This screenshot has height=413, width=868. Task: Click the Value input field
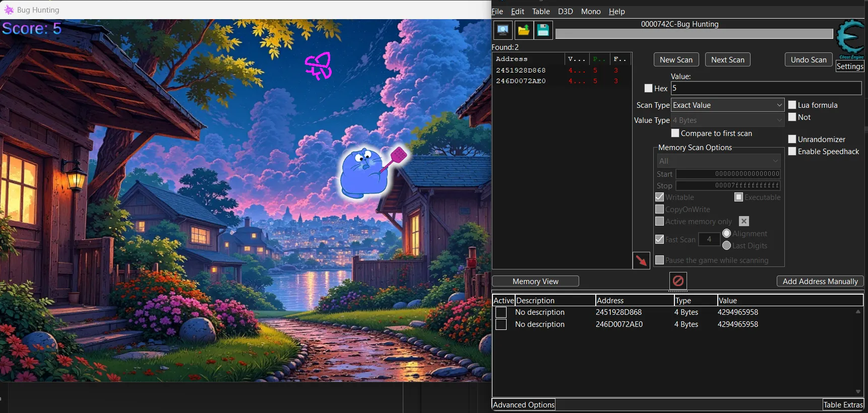pos(766,88)
